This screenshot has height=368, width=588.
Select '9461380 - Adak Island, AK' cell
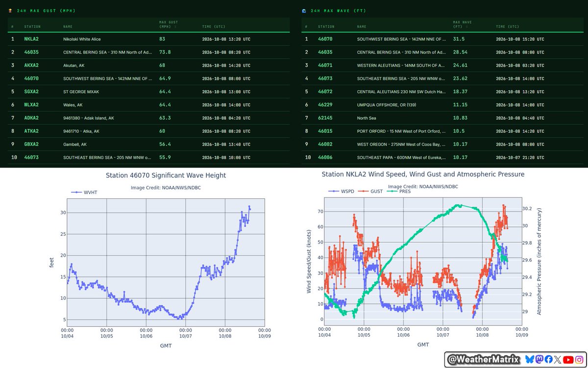pos(89,118)
